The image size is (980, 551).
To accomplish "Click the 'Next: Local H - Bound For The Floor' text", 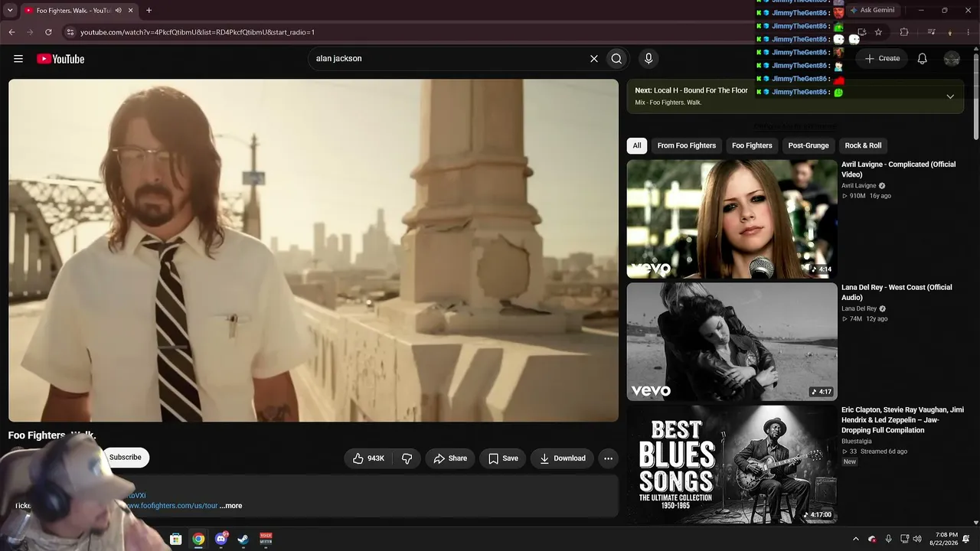I will click(x=691, y=90).
